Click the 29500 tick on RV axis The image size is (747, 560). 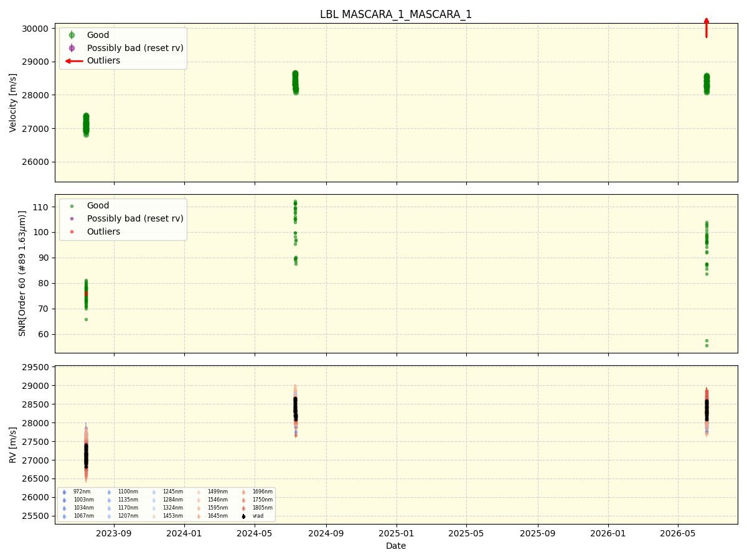(36, 367)
